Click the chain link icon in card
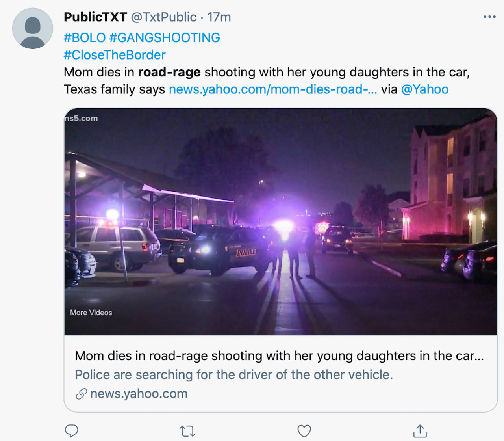Image resolution: width=504 pixels, height=441 pixels. [81, 394]
